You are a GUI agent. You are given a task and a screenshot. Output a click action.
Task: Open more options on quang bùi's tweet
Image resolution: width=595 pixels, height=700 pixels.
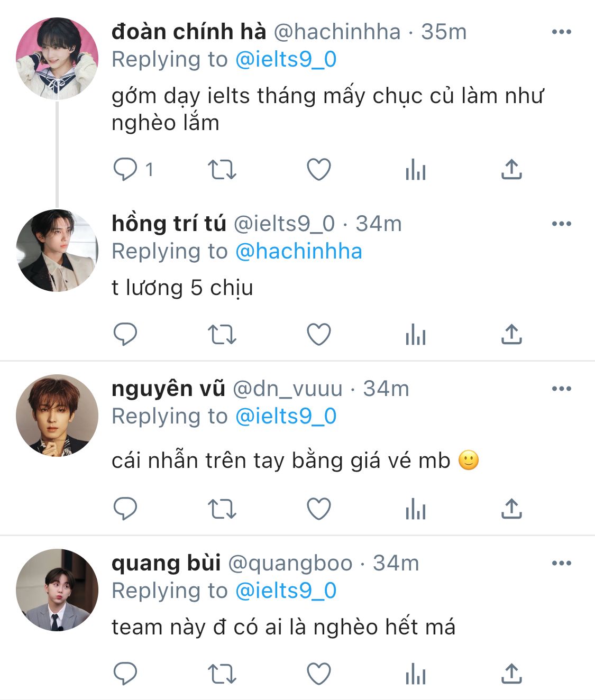click(561, 563)
